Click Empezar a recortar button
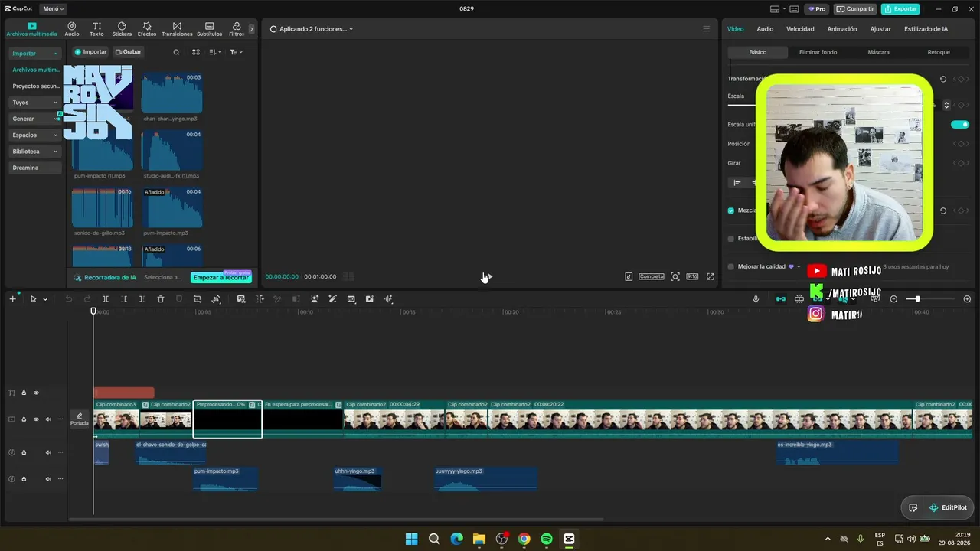 coord(221,277)
